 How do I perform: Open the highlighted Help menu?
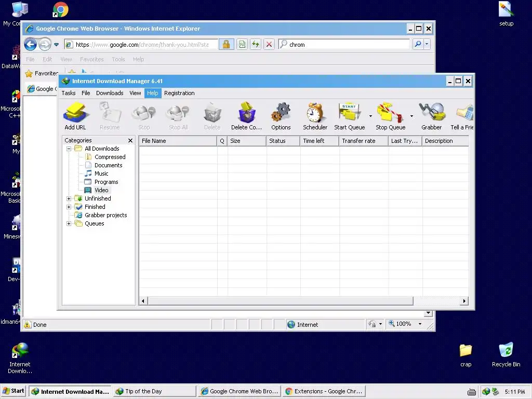coord(153,93)
